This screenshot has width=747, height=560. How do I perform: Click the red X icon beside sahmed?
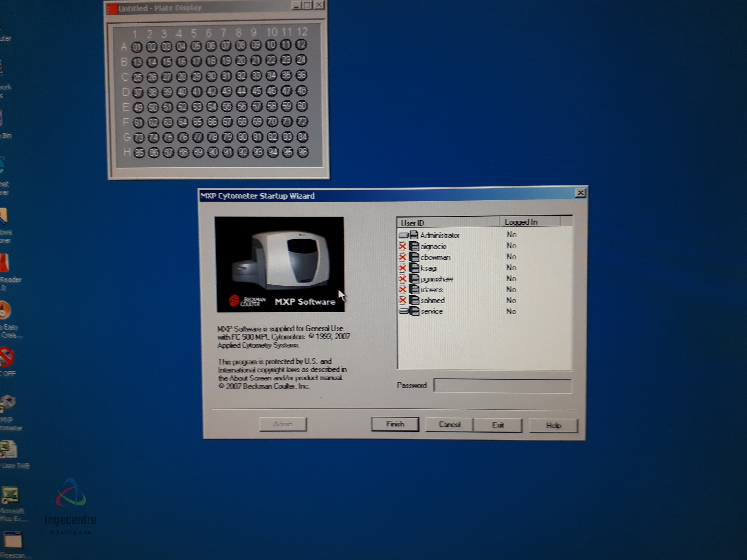(403, 300)
